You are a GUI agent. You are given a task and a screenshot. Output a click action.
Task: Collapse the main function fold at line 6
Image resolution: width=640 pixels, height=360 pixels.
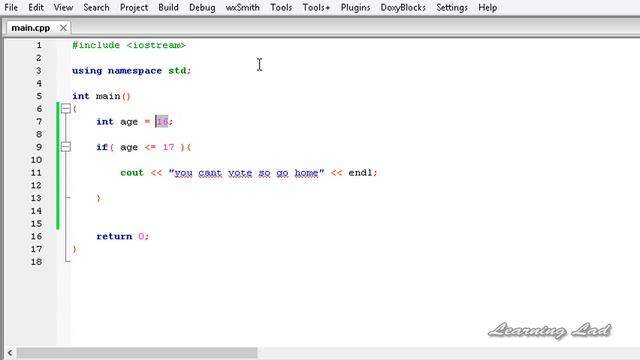(66, 109)
